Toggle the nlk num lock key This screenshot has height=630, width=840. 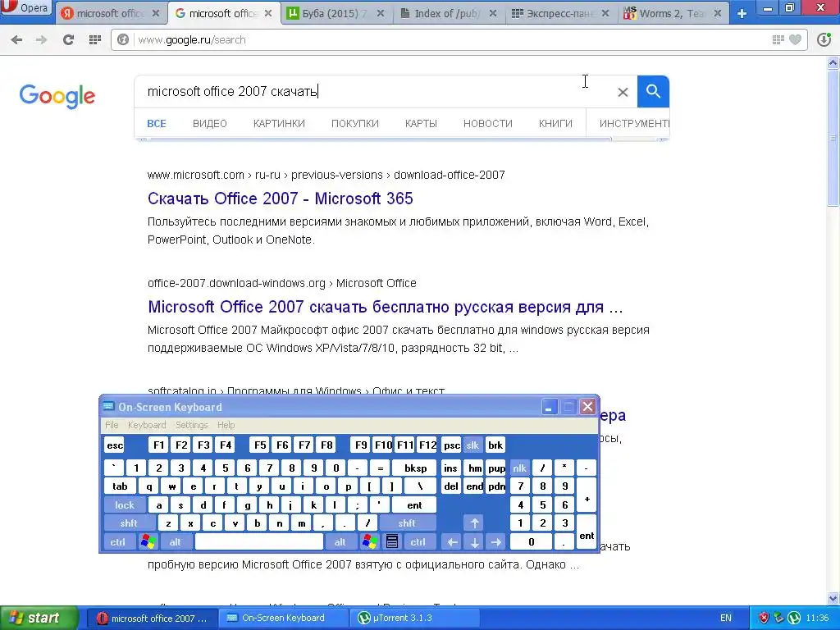[x=519, y=468]
